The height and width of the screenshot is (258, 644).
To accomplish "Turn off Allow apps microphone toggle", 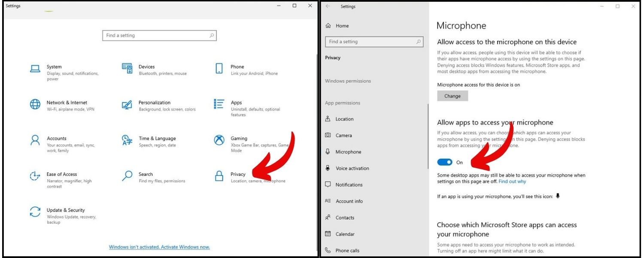I will pyautogui.click(x=445, y=162).
